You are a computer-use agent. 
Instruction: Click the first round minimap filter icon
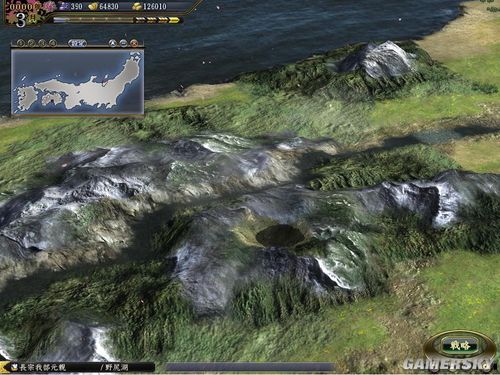tap(21, 43)
